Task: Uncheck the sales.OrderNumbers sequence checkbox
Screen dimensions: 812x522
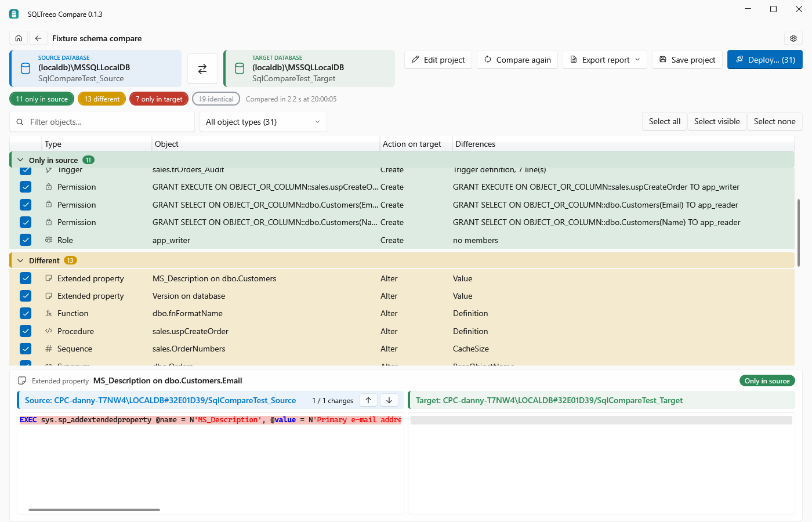Action: click(26, 349)
